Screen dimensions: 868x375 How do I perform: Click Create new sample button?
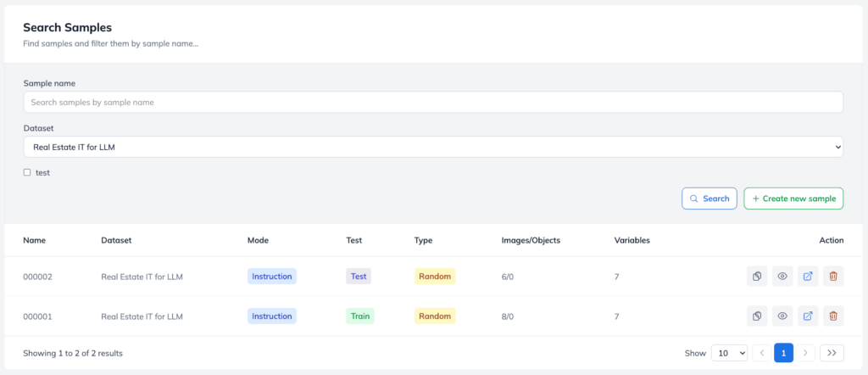793,199
